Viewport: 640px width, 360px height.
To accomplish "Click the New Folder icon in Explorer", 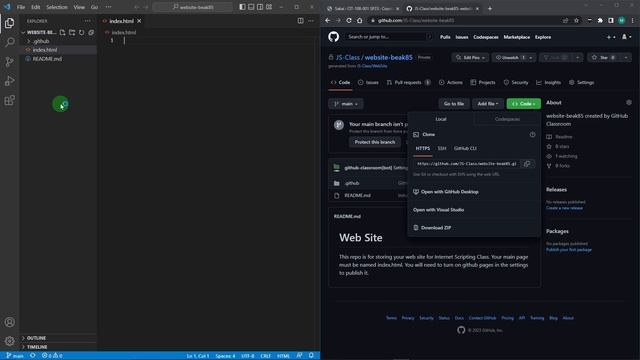I will pyautogui.click(x=72, y=32).
